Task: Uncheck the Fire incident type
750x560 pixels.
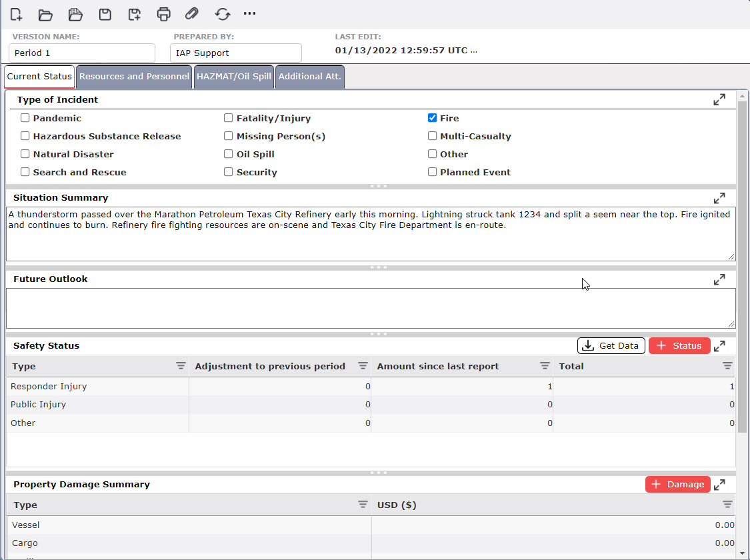Action: pos(432,117)
